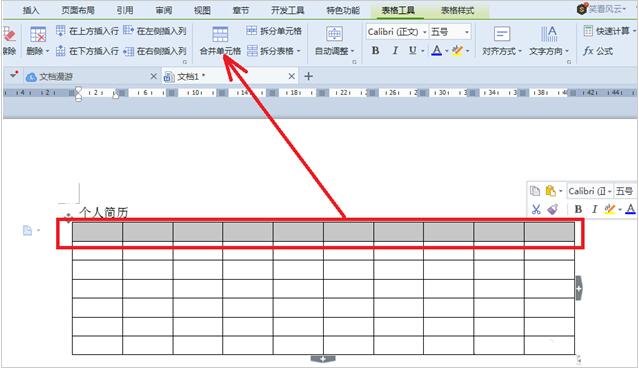639x369 pixels.
Task: Open Calibri font dropdown in mini toolbar
Action: click(x=610, y=191)
